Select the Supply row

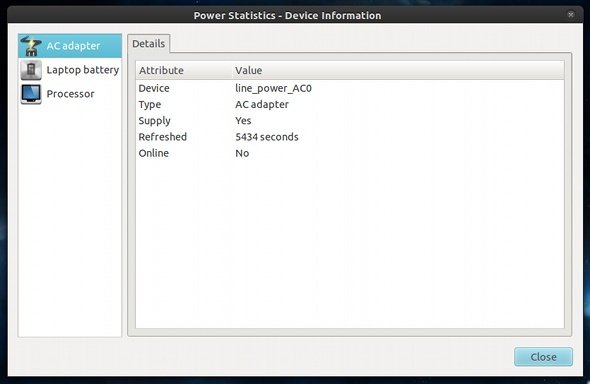[x=350, y=121]
